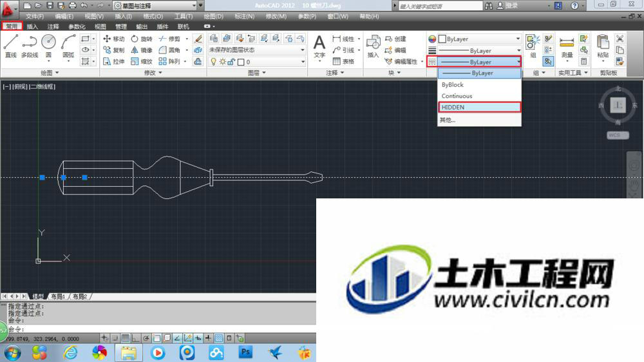
Task: Click the Rotate (旋转) tool
Action: click(x=142, y=39)
